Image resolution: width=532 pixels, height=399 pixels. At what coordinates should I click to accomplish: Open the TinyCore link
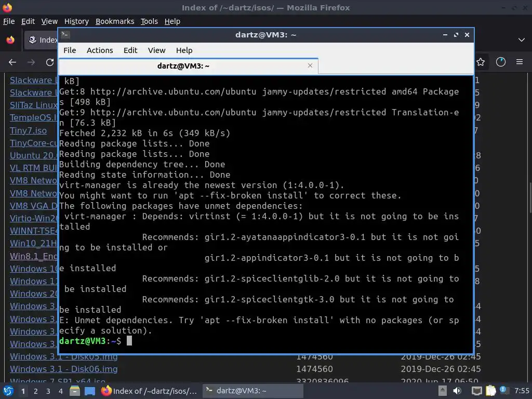coord(34,143)
